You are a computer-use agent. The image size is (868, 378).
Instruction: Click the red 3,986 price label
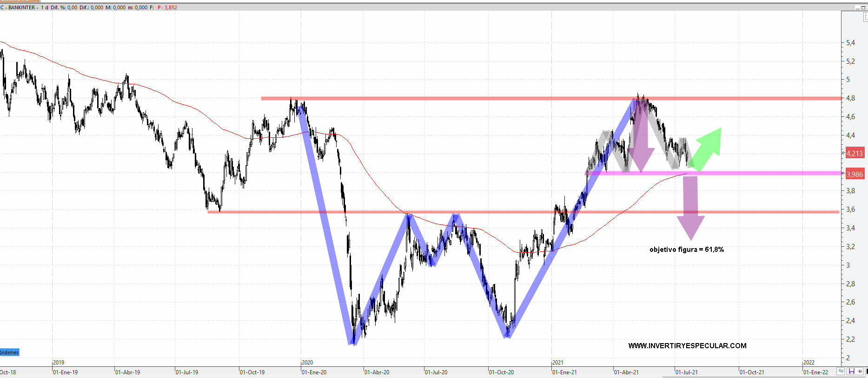pos(855,175)
